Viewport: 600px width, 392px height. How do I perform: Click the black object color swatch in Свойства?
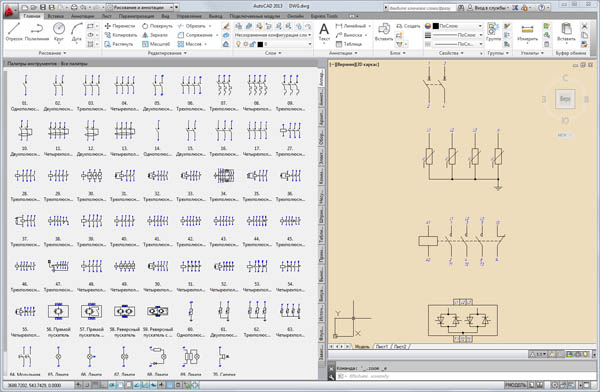pyautogui.click(x=435, y=26)
